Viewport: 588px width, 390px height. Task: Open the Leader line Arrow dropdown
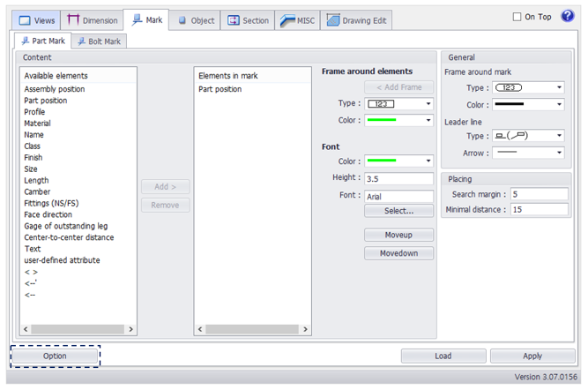(x=528, y=153)
